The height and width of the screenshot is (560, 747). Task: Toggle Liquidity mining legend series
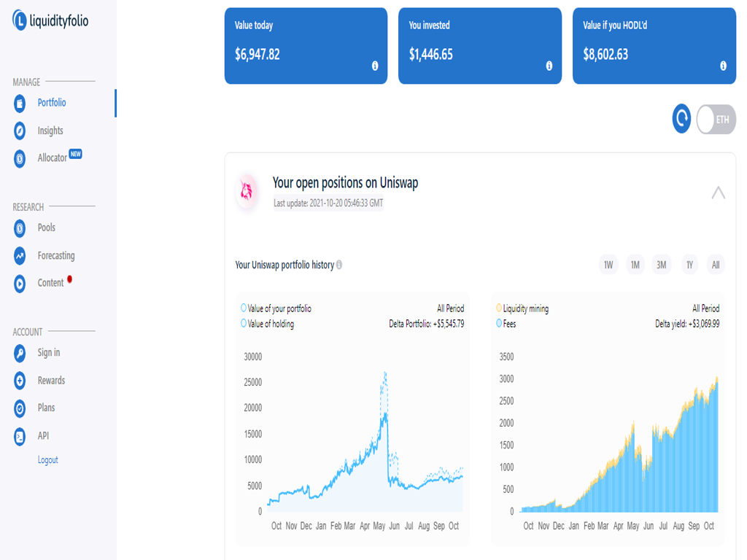click(x=499, y=308)
